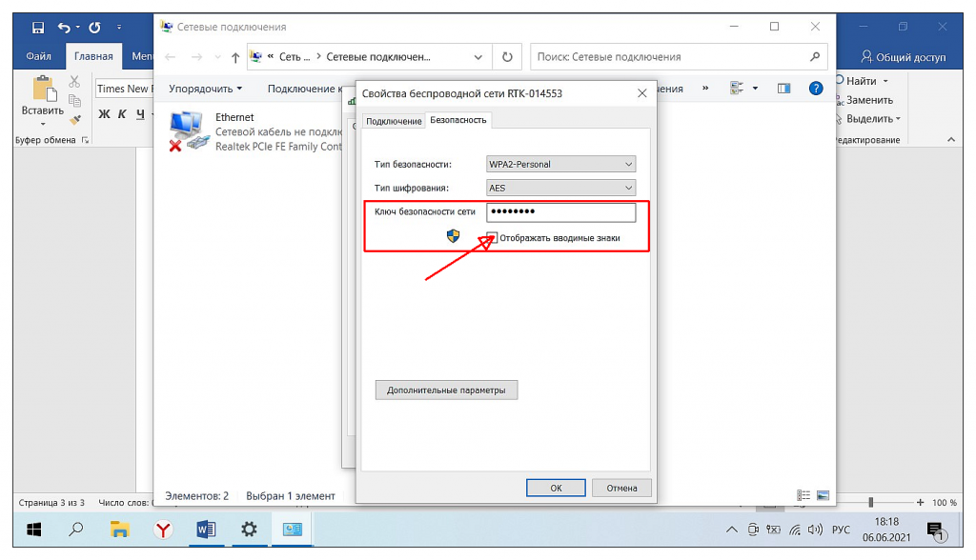976x560 pixels.
Task: Click the Undo arrow in Word
Action: (64, 27)
